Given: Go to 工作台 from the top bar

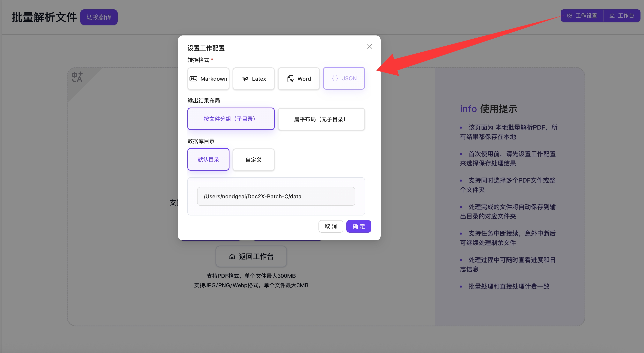Looking at the screenshot, I should [622, 16].
